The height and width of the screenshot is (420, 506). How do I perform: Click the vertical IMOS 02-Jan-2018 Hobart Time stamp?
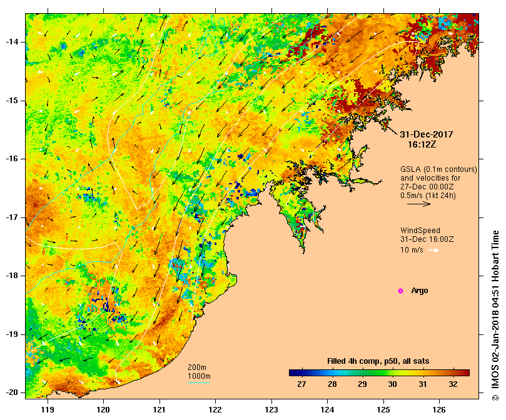pyautogui.click(x=495, y=316)
